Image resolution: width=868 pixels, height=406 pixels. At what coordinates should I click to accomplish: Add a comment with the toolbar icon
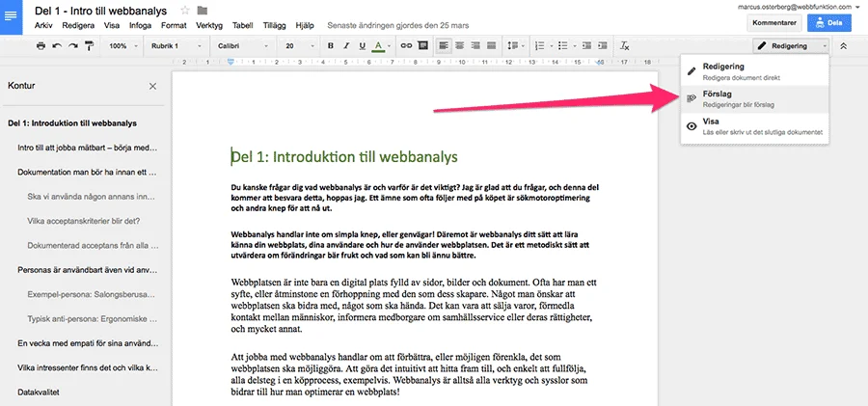(422, 45)
